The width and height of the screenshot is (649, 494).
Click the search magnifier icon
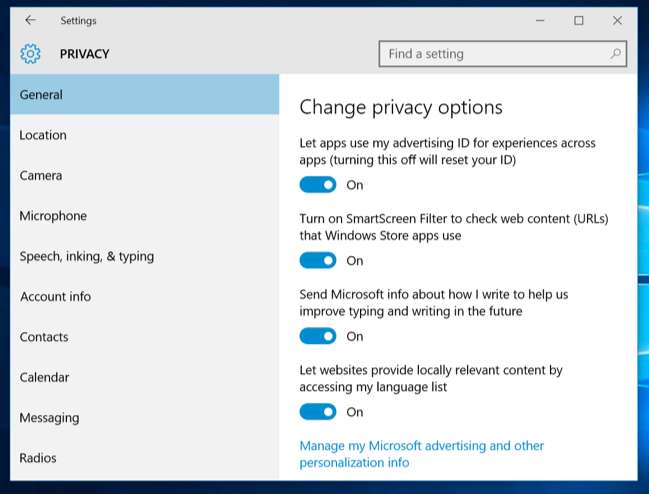coord(616,54)
